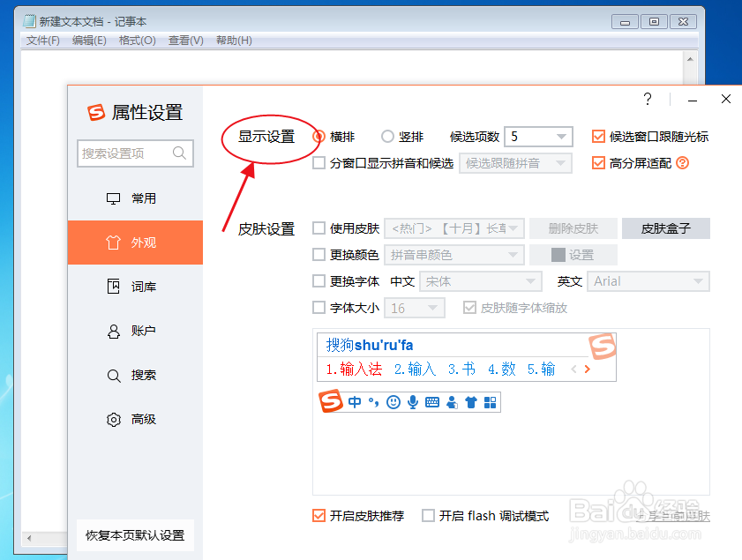Viewport: 742px width, 560px height.
Task: Click 恢复本页默认设置 button
Action: 135,535
